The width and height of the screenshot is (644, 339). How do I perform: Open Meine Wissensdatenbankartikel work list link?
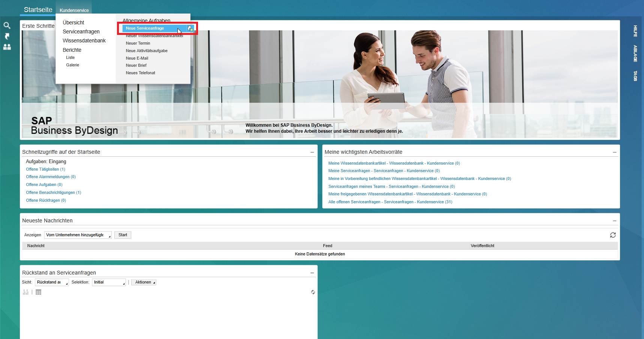(x=394, y=163)
